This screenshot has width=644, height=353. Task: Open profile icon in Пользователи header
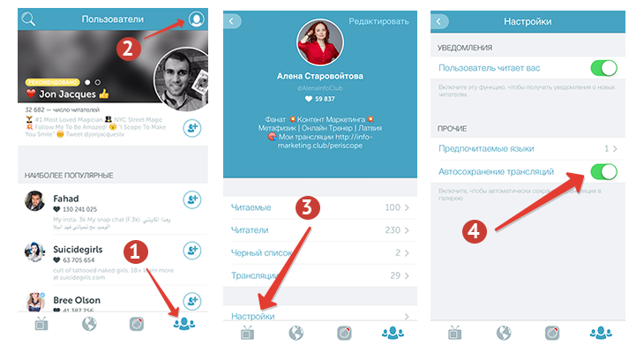tap(196, 19)
